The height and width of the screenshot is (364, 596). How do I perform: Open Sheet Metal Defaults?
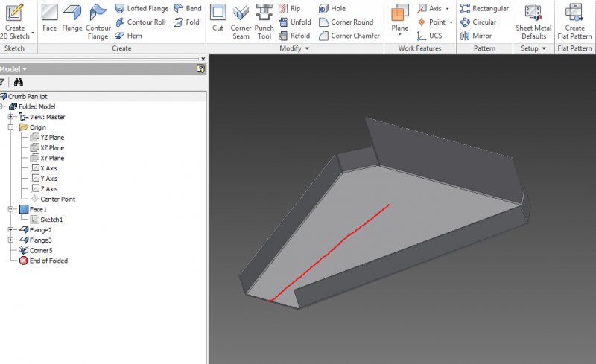(x=533, y=22)
